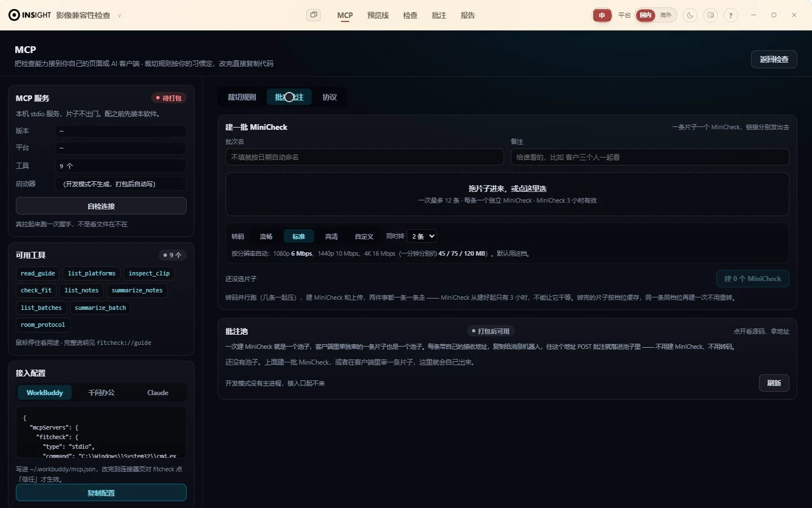
Task: Focus the 批次名 input field
Action: coord(364,157)
